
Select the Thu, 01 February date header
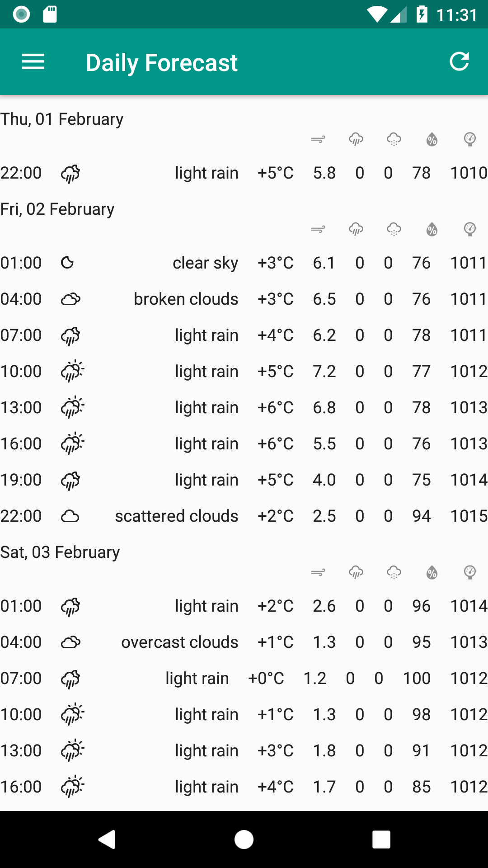(62, 119)
